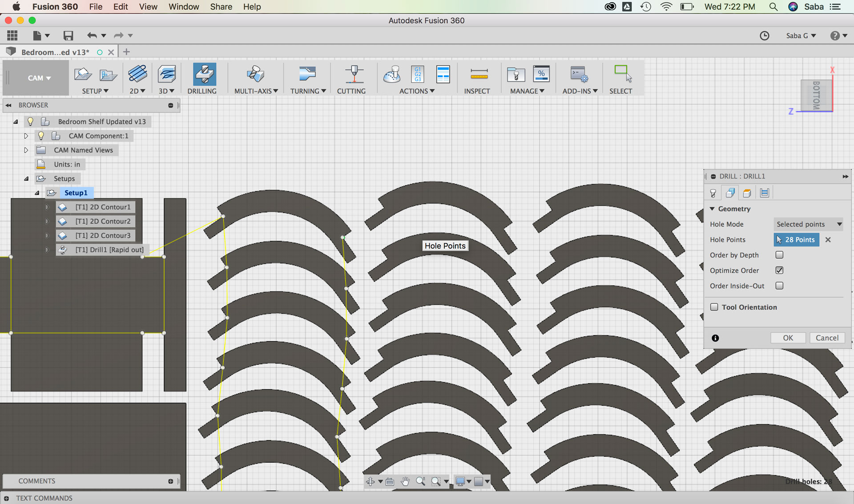Image resolution: width=854 pixels, height=504 pixels.
Task: Open the Hole Mode dropdown
Action: (x=809, y=224)
